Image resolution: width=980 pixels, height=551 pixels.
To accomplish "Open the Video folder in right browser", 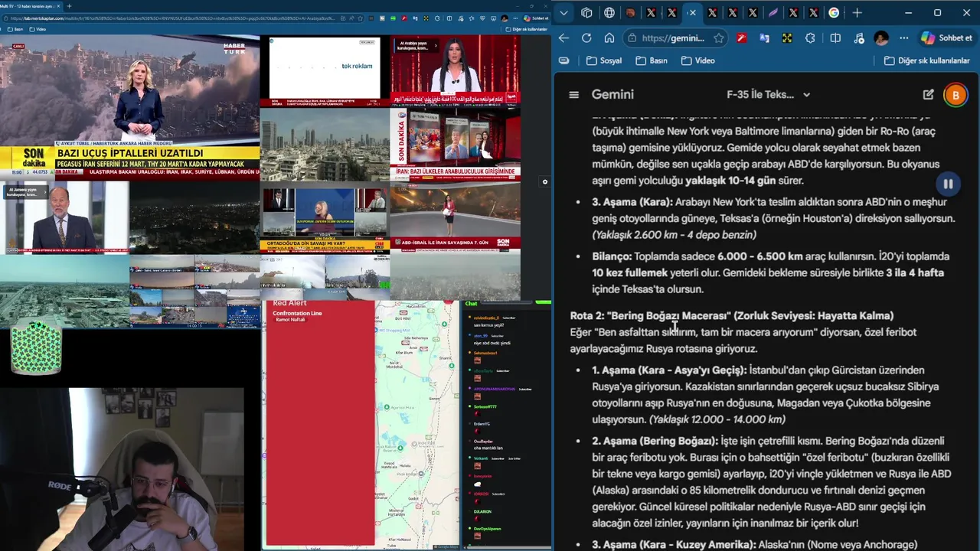I will pos(697,60).
